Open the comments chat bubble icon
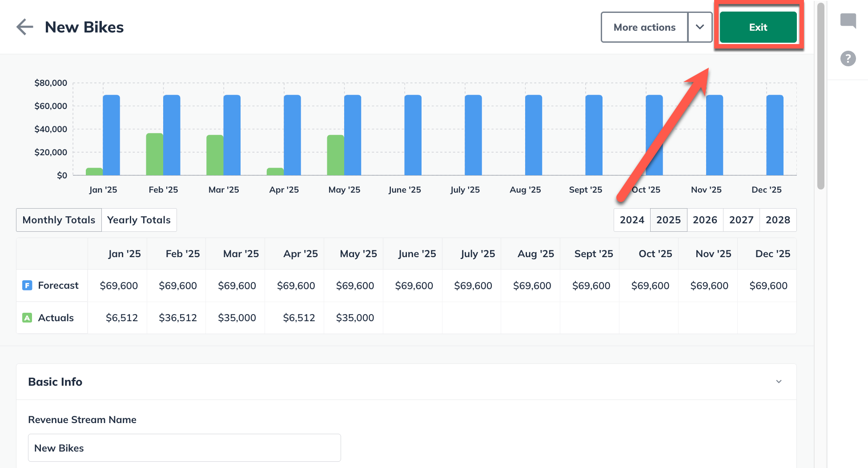 [848, 20]
